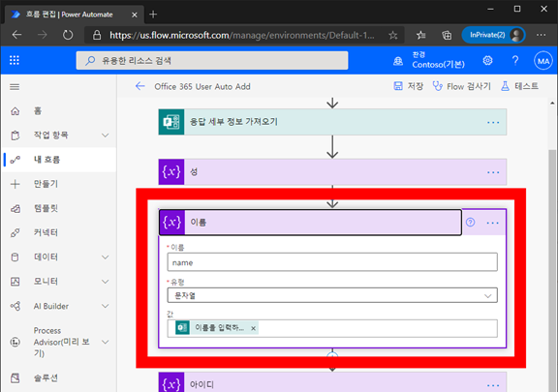The height and width of the screenshot is (392, 558).
Task: Open the settings gear in header
Action: click(x=487, y=60)
